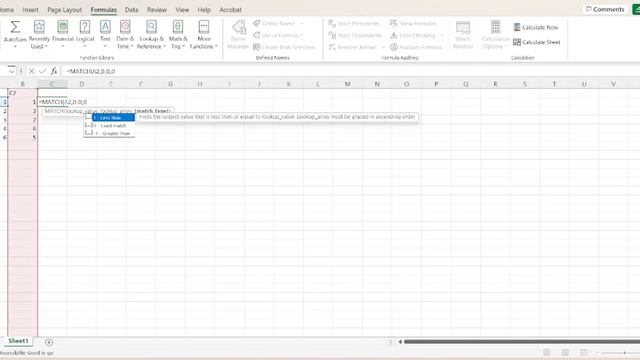Switch to Normal view in status bar

(547, 353)
